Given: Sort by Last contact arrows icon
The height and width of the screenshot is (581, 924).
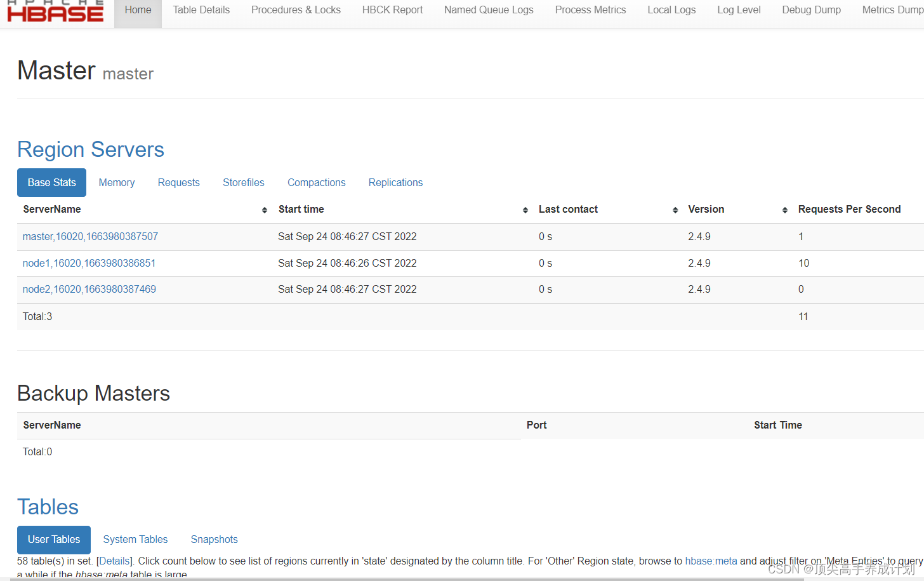Looking at the screenshot, I should [675, 210].
